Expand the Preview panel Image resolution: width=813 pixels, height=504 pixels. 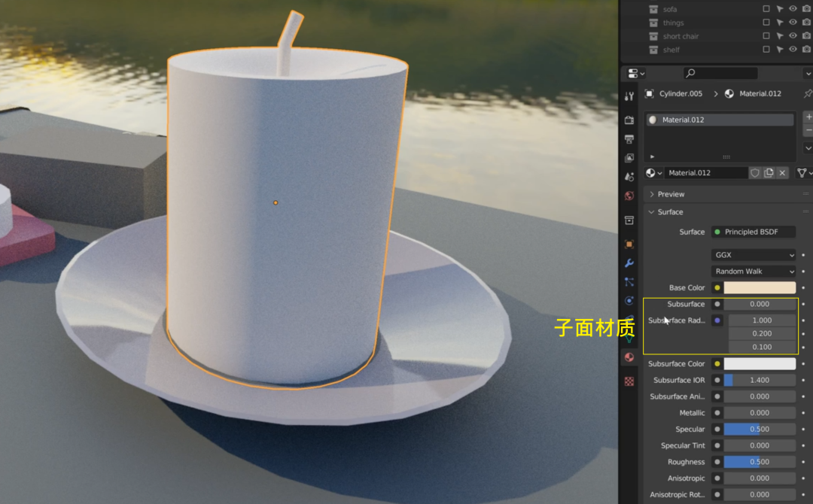click(x=652, y=194)
